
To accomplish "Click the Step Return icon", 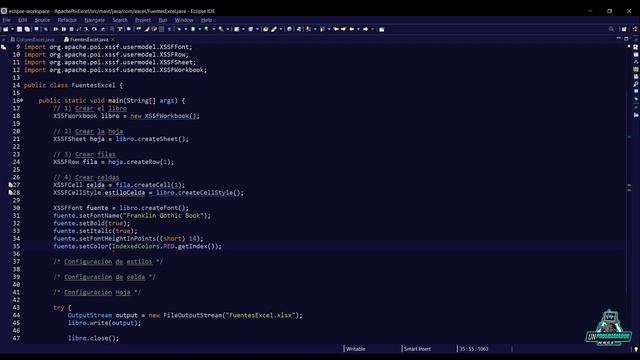I will [103, 29].
